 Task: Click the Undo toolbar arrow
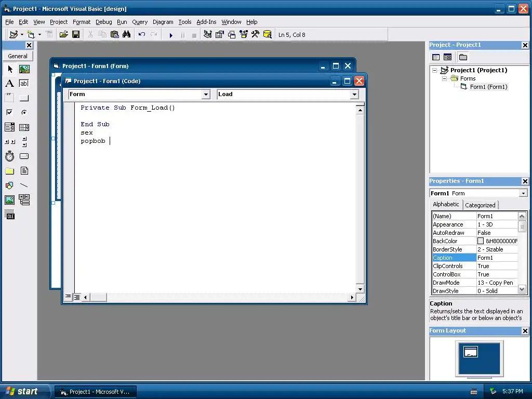click(x=142, y=34)
